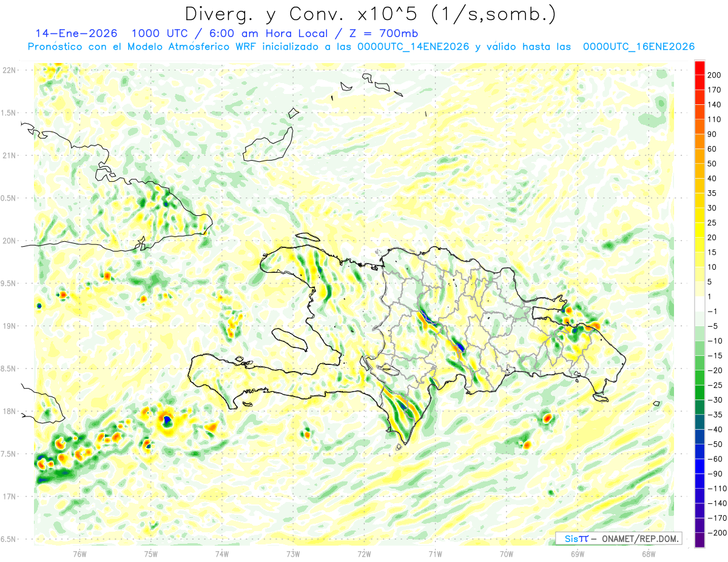Click the colorbar value "-60"
The image size is (728, 562).
coord(714,459)
